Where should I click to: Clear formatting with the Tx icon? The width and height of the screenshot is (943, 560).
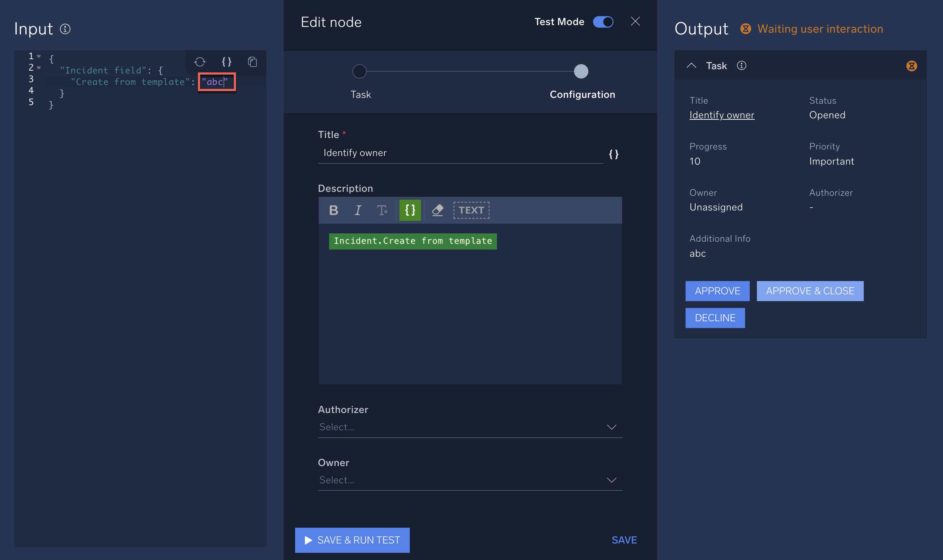coord(383,210)
